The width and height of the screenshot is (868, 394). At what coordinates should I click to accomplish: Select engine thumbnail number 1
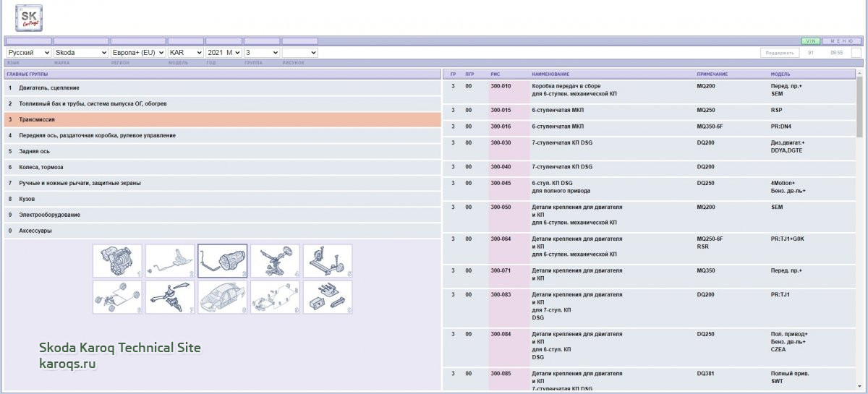click(x=117, y=260)
